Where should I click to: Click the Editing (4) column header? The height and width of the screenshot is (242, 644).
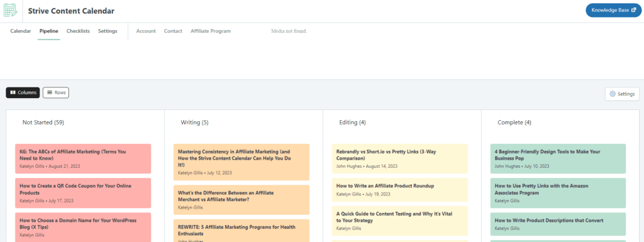click(x=352, y=122)
